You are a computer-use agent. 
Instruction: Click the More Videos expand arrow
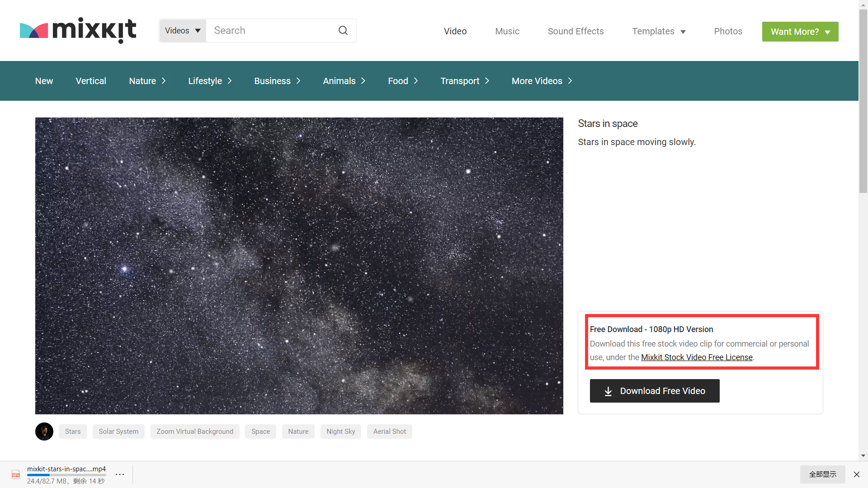pos(570,80)
